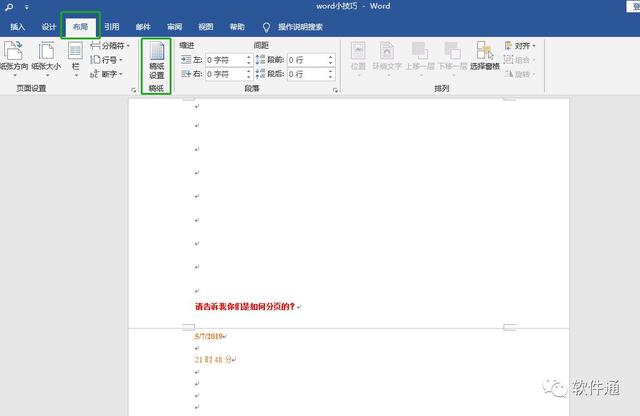Open the 纸张方向 orientation menu
Viewport: 640px width, 416px height.
coord(14,59)
